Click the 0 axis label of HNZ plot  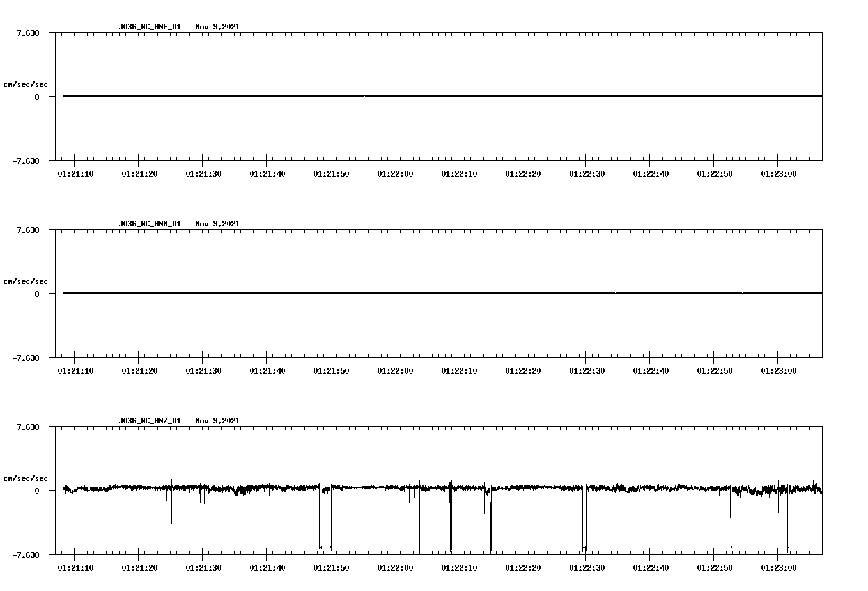(37, 491)
